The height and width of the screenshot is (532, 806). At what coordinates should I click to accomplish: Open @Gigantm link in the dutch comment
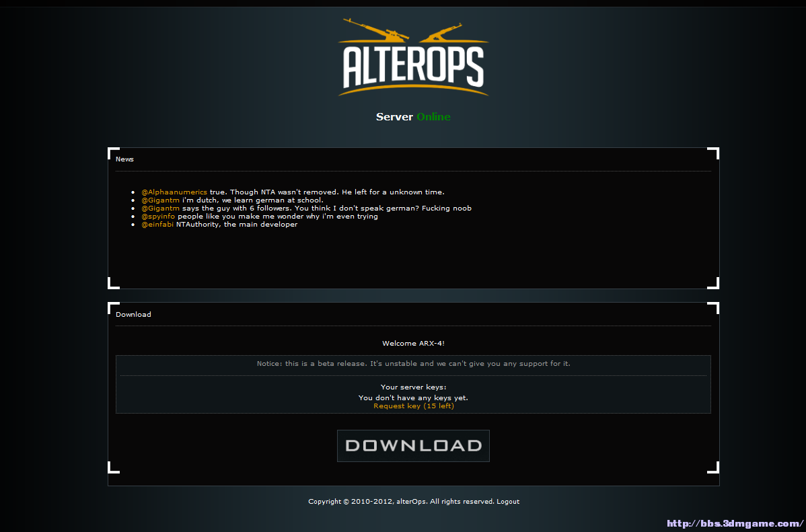pyautogui.click(x=160, y=200)
